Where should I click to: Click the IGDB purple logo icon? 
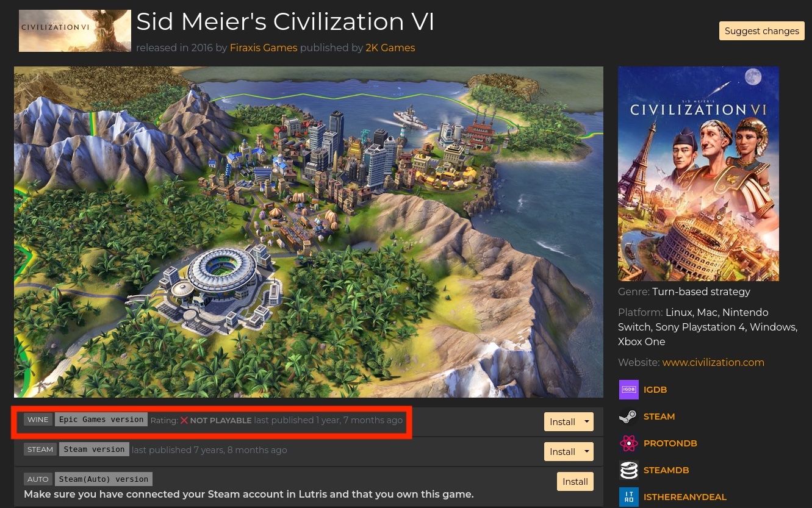(x=628, y=390)
